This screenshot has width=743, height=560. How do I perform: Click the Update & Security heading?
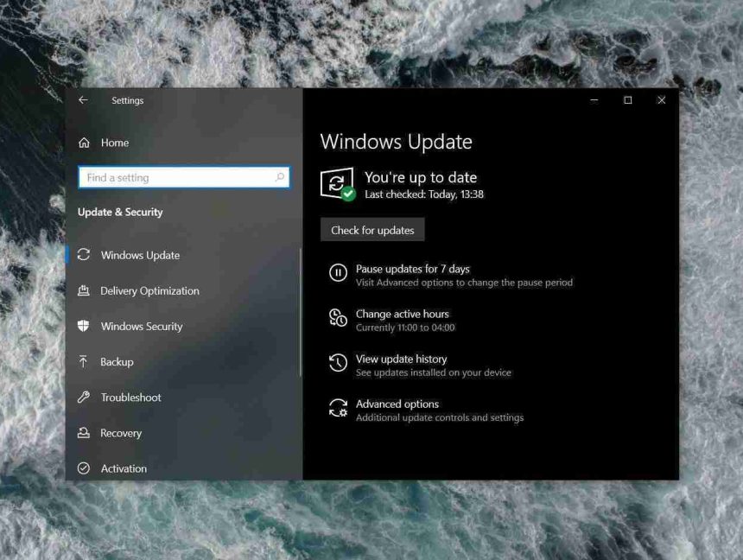[x=120, y=212]
